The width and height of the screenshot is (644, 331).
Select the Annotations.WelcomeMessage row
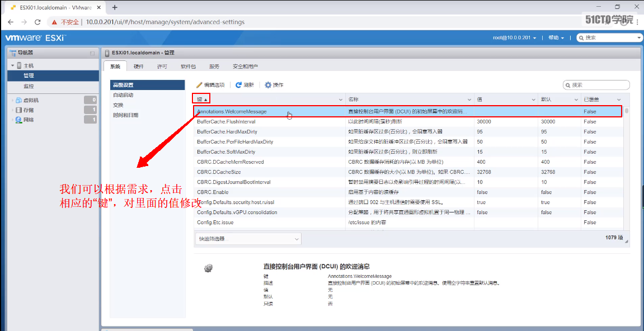tap(408, 111)
